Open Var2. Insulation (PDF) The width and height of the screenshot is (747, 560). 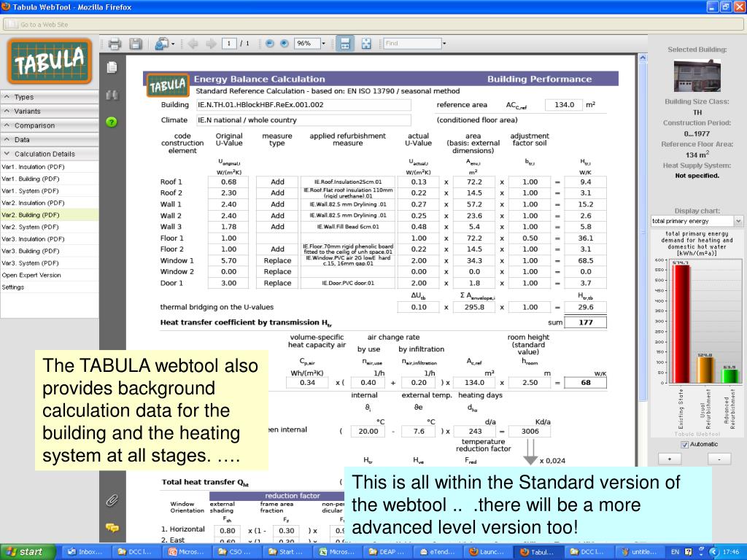point(33,203)
